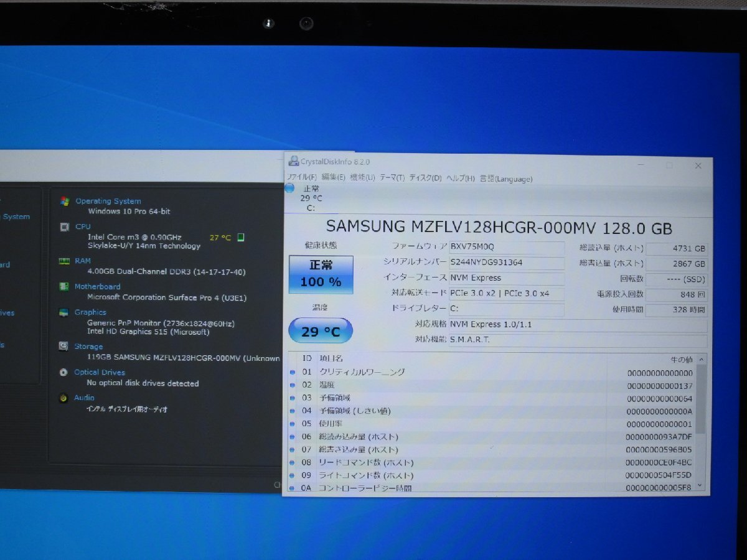The image size is (747, 560).
Task: Click the status dot for row 06 総読み込み量
Action: (x=292, y=437)
